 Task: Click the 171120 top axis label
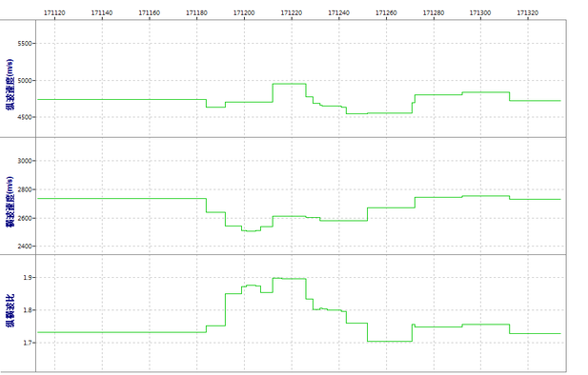[54, 12]
